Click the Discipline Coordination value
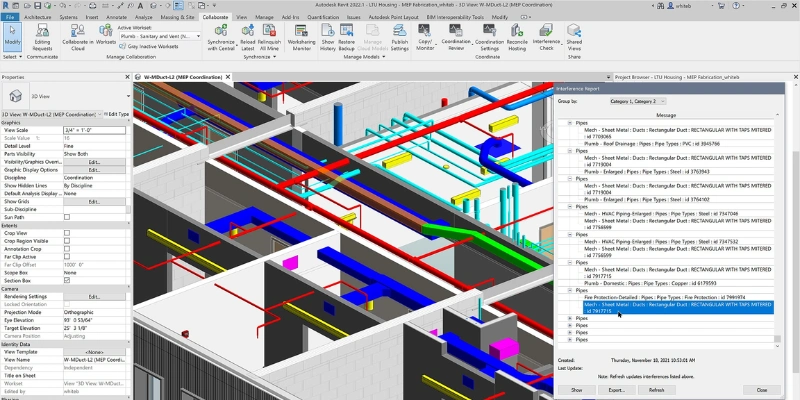The image size is (800, 400). coord(94,178)
